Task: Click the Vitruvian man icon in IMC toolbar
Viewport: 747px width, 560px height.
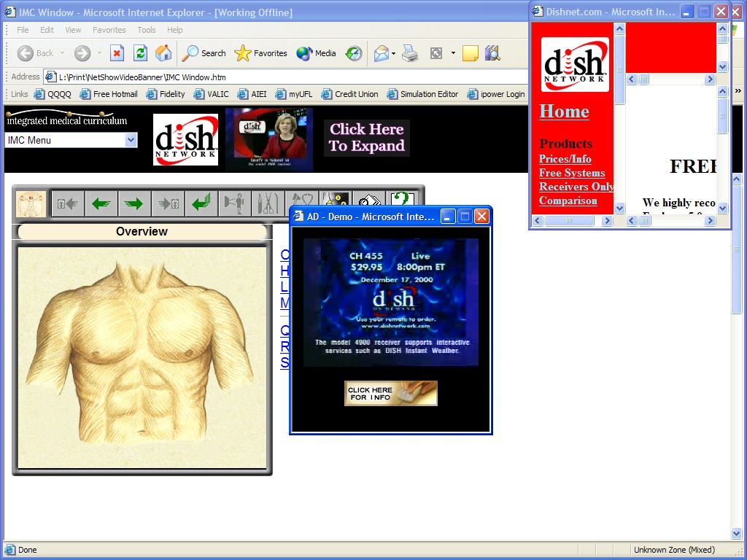Action: pyautogui.click(x=31, y=204)
